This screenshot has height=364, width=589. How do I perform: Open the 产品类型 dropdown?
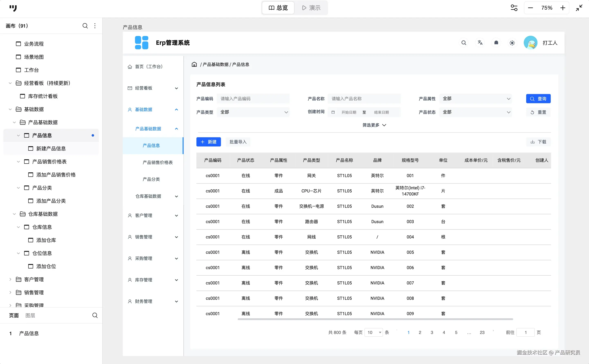tap(253, 112)
